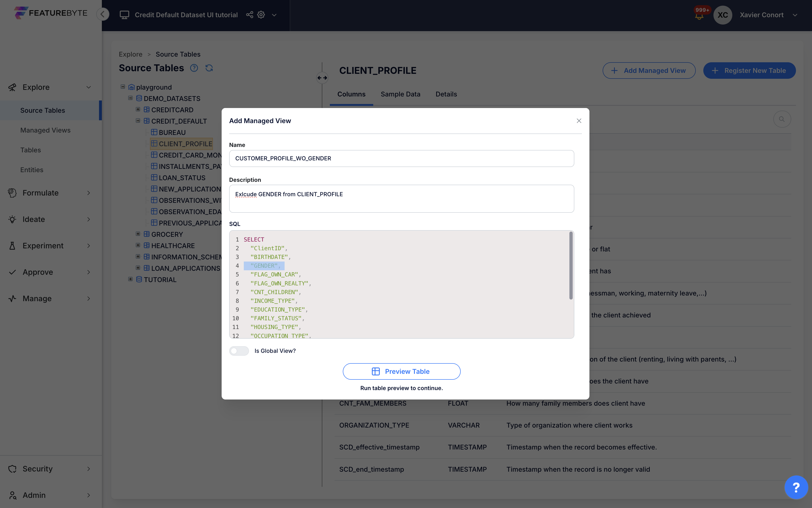Open the Formulate section icon
812x508 pixels.
12,192
